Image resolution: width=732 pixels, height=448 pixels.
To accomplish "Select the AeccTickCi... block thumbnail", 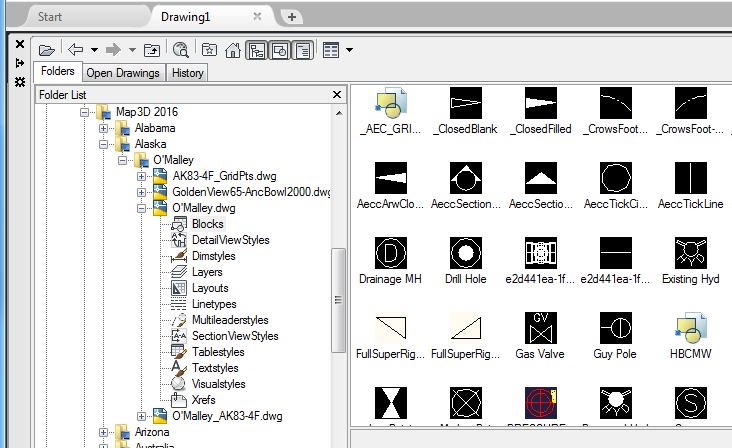I will [616, 178].
